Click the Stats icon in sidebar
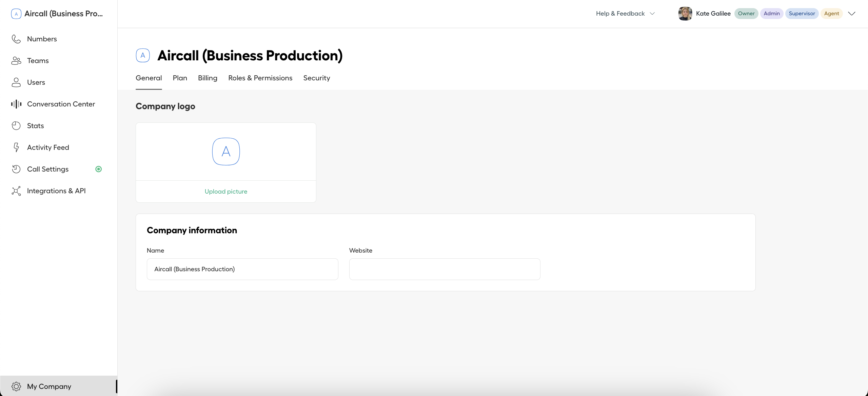 click(16, 126)
